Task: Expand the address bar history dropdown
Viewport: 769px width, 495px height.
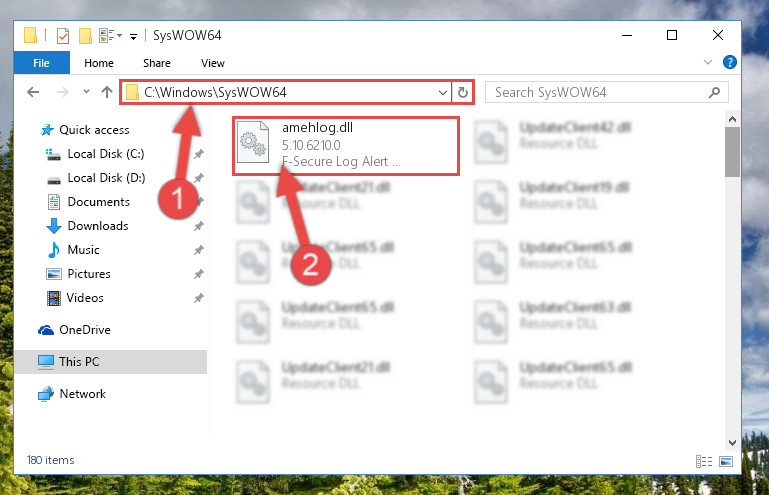Action: click(442, 92)
